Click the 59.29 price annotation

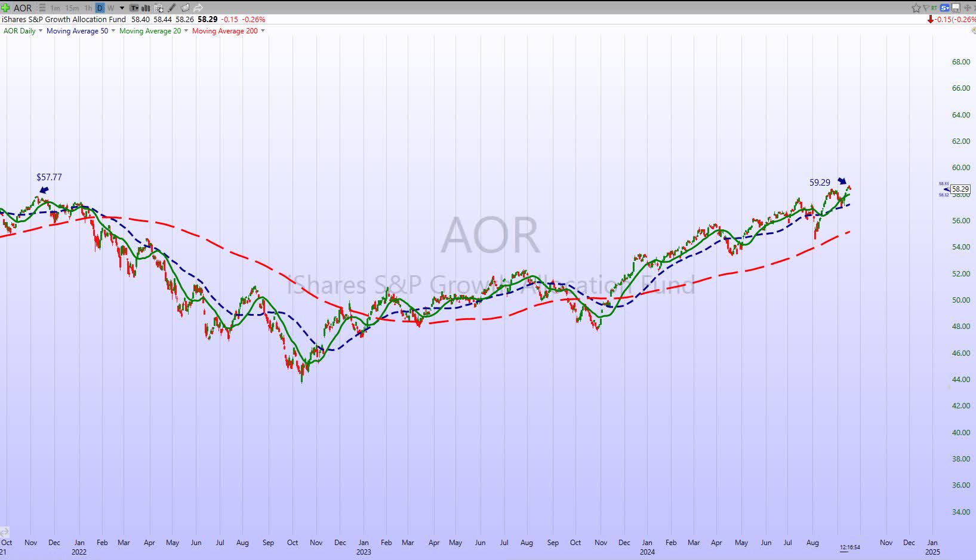pos(820,183)
